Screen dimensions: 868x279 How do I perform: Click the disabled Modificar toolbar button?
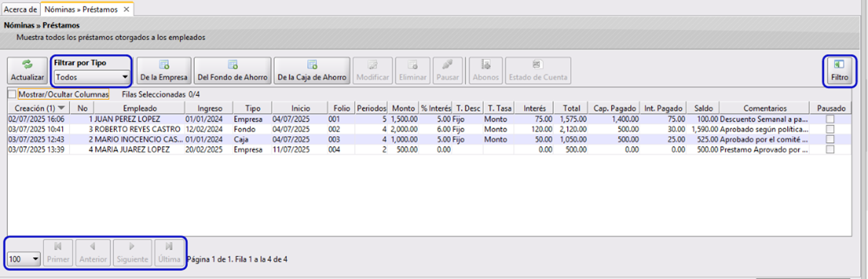tap(372, 71)
